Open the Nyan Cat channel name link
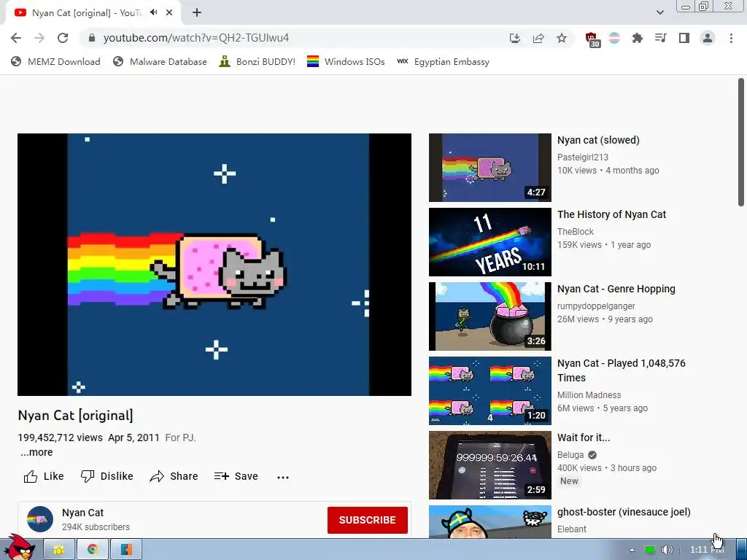Viewport: 747px width, 560px height. click(82, 513)
